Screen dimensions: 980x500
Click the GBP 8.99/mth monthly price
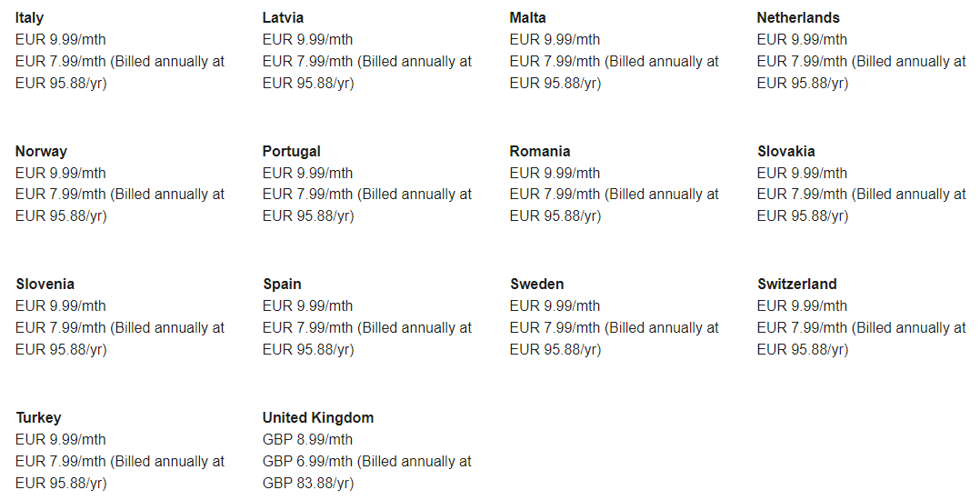(307, 440)
